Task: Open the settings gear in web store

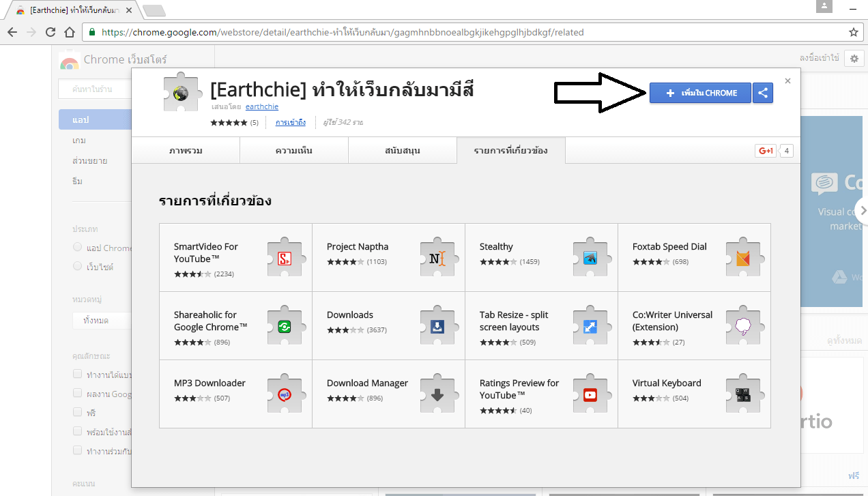Action: tap(854, 59)
